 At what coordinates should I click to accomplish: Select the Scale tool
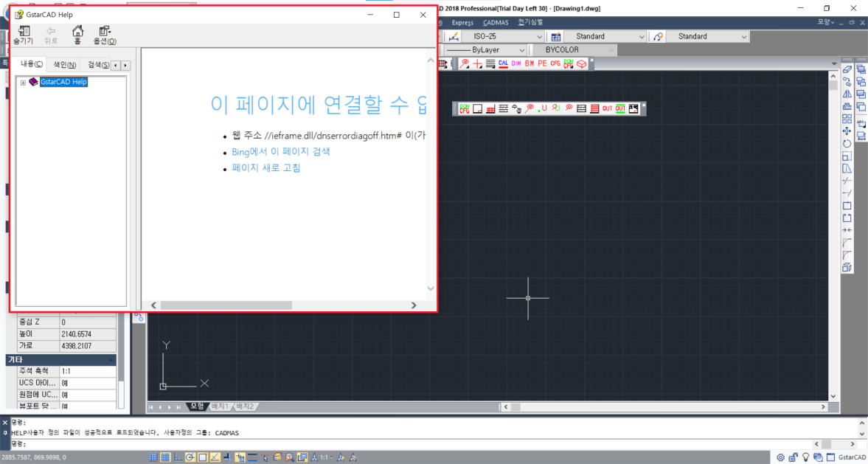tap(847, 156)
